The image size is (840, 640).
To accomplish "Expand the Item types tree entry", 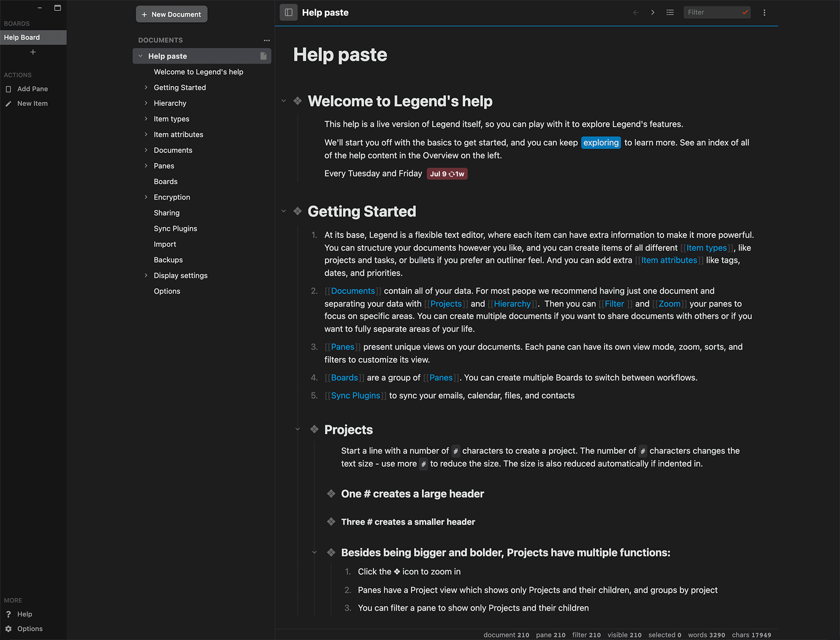I will tap(146, 119).
